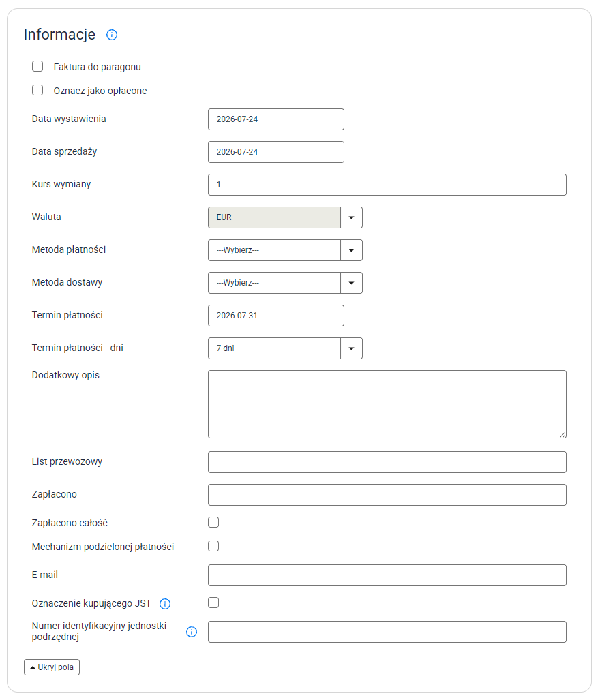Click the E-mail input field
The image size is (600, 700).
(387, 575)
